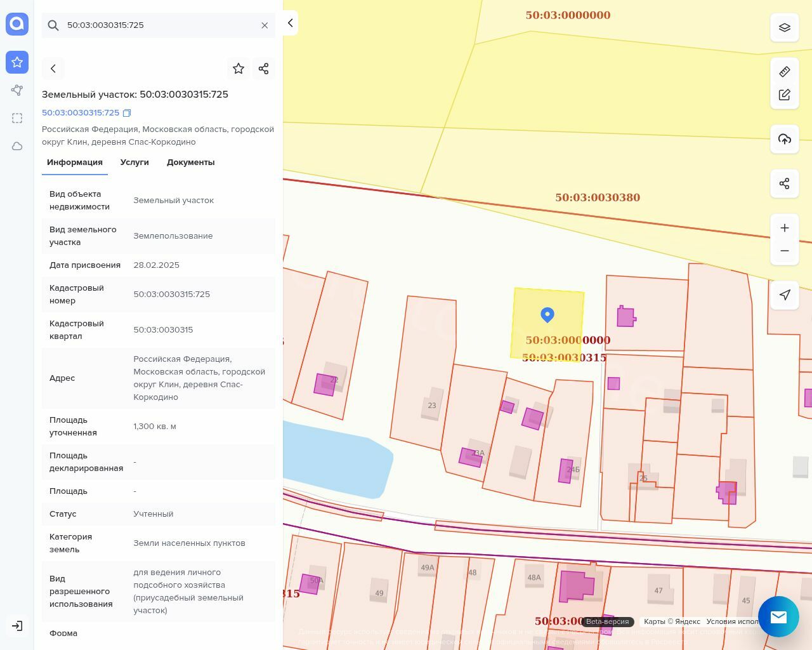Image resolution: width=812 pixels, height=650 pixels.
Task: Go back to search results
Action: tap(53, 69)
